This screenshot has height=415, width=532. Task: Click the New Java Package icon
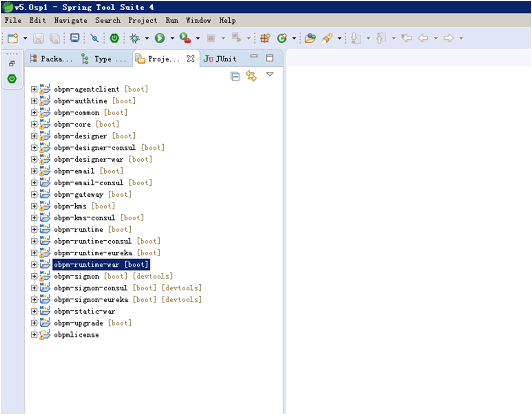tap(265, 38)
